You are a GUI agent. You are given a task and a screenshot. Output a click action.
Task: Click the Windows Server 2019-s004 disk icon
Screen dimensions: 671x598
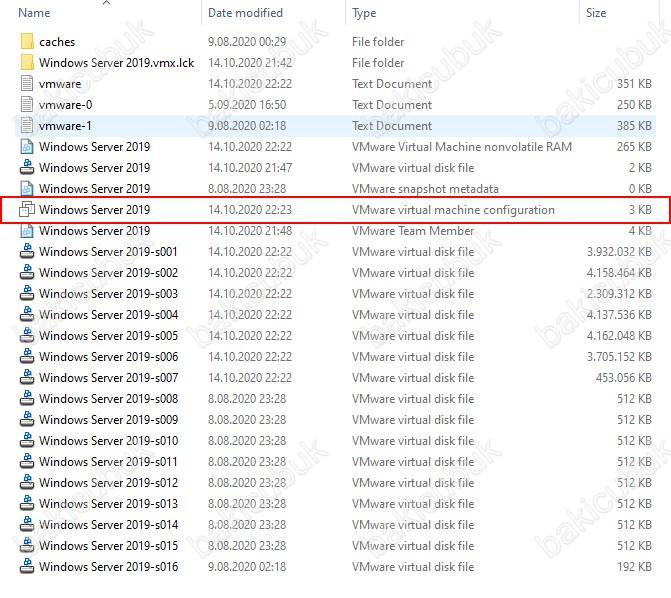[27, 314]
